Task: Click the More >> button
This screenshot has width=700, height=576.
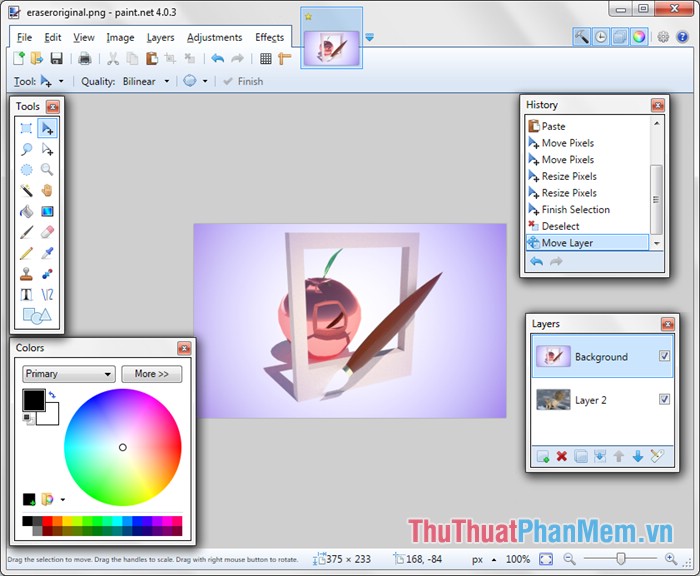Action: [x=152, y=374]
